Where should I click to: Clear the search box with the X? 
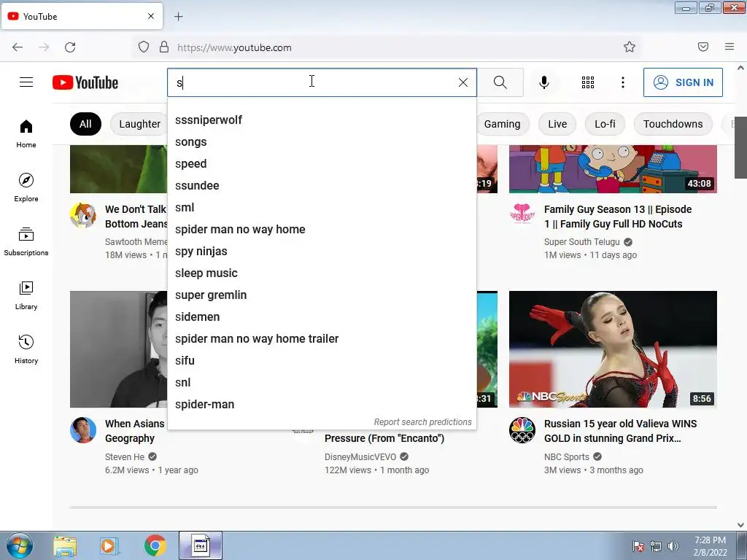[x=462, y=82]
